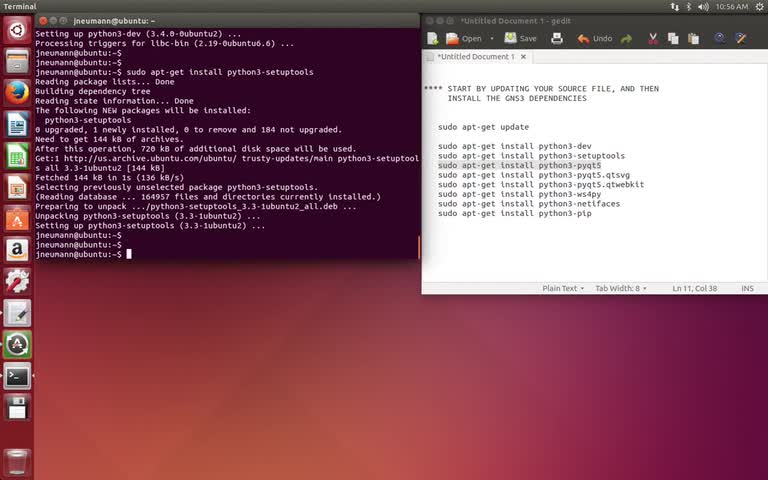Screen dimensions: 768x480
Task: Paste clipboard in gedit toolbar
Action: 693,38
